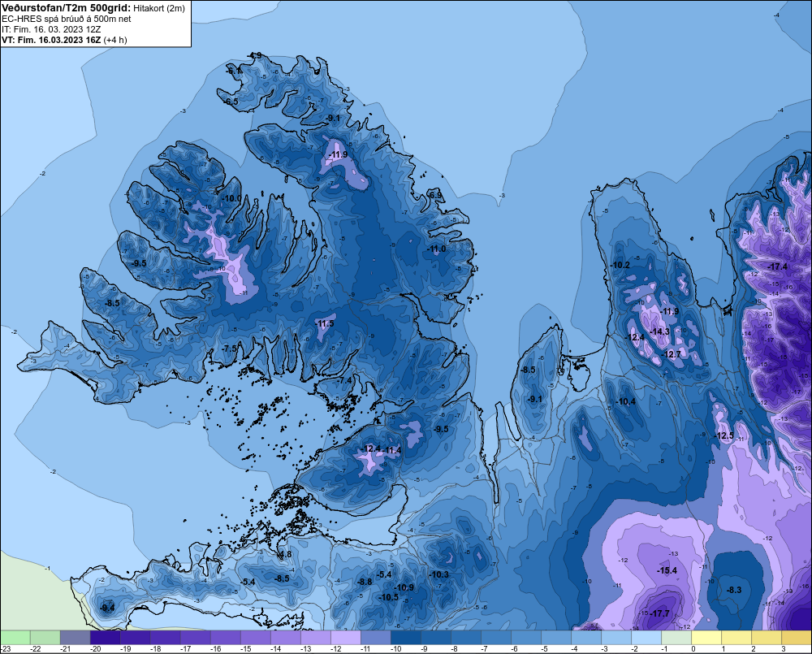Pick the -21 grey-blue legend swatch

pyautogui.click(x=75, y=637)
